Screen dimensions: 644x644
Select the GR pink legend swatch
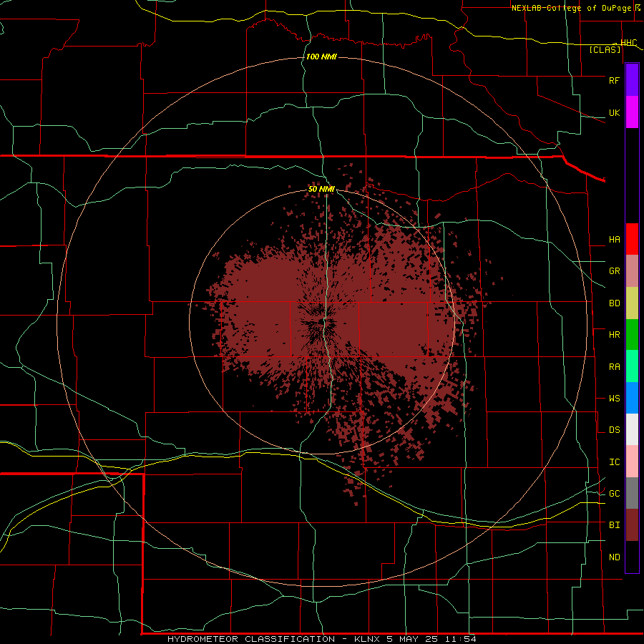click(632, 271)
